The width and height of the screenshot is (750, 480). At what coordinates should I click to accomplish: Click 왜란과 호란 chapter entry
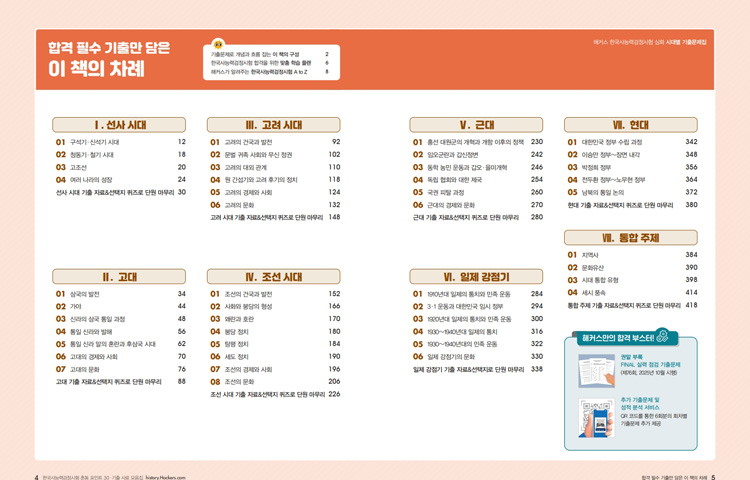tap(241, 318)
